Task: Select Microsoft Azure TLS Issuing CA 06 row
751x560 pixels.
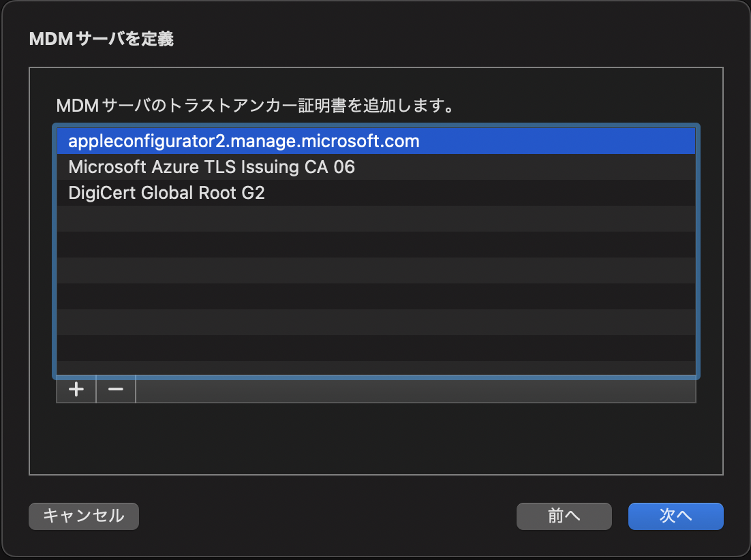Action: (x=376, y=167)
